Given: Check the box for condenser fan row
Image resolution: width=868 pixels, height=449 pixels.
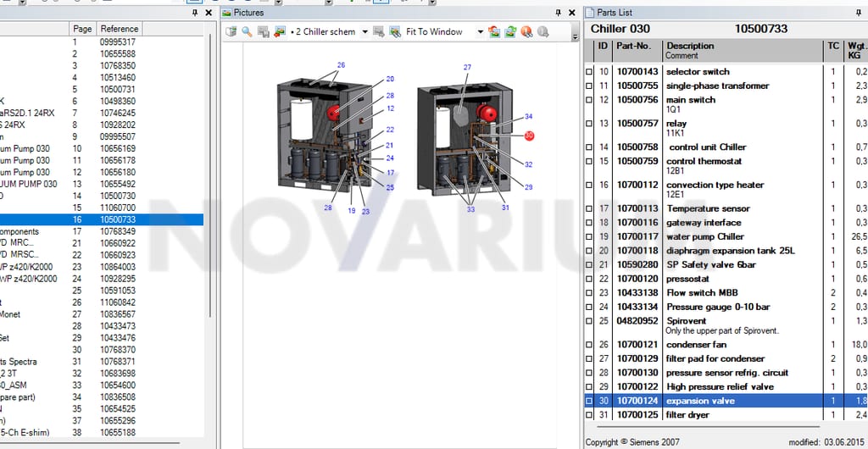Looking at the screenshot, I should 589,345.
